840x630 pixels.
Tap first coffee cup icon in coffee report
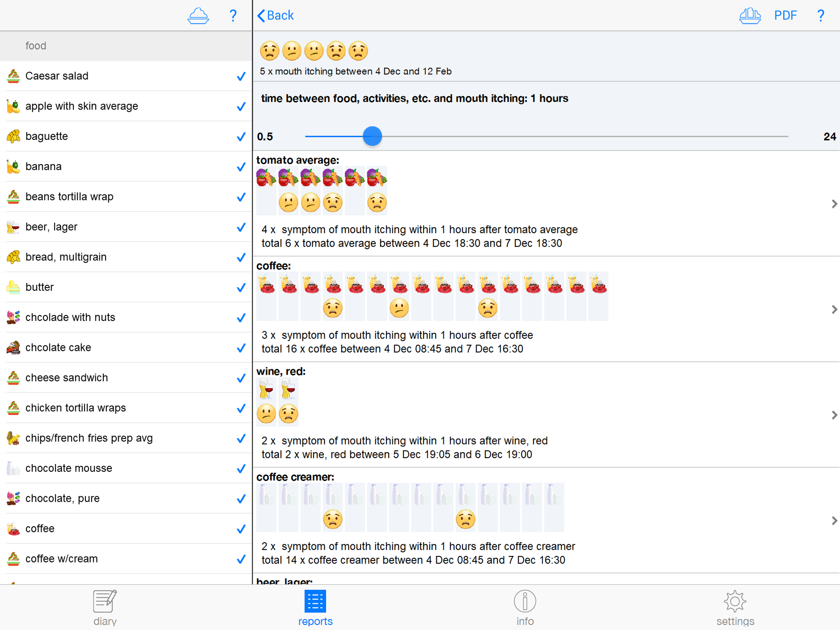pos(266,284)
